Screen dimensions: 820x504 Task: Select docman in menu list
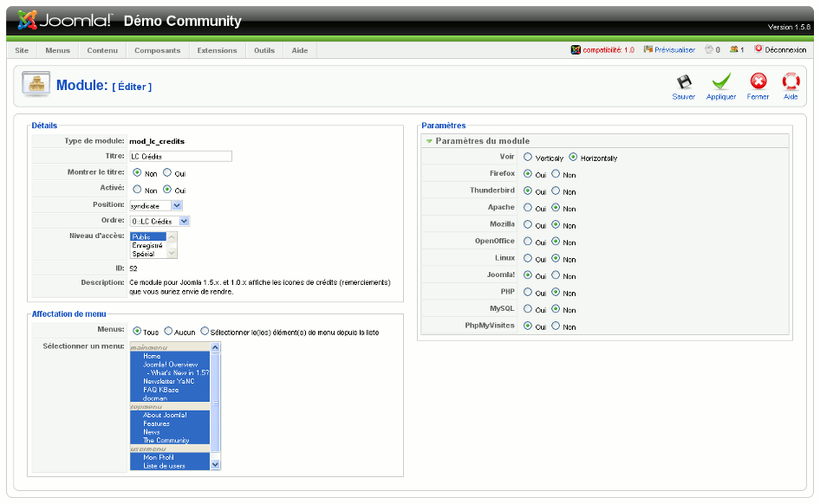pyautogui.click(x=170, y=398)
